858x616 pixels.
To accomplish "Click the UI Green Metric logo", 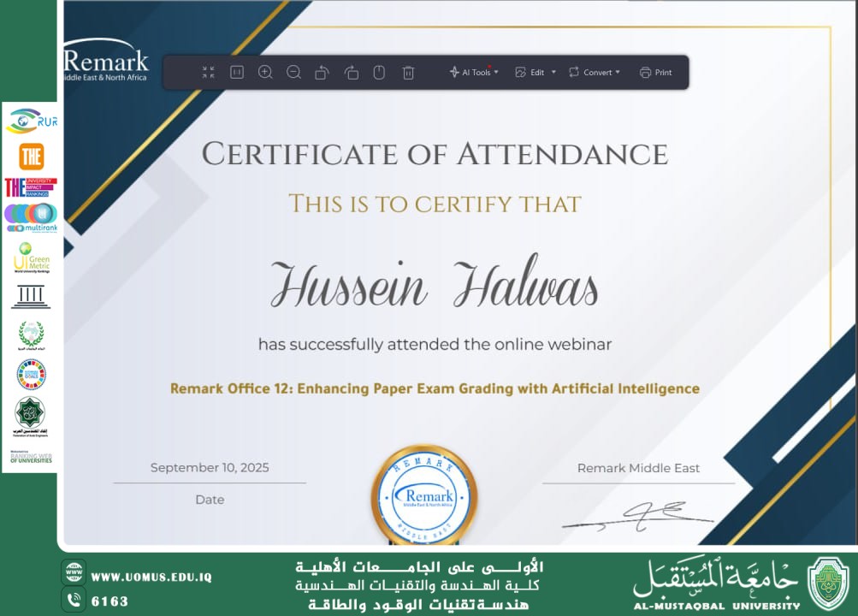I will [32, 257].
